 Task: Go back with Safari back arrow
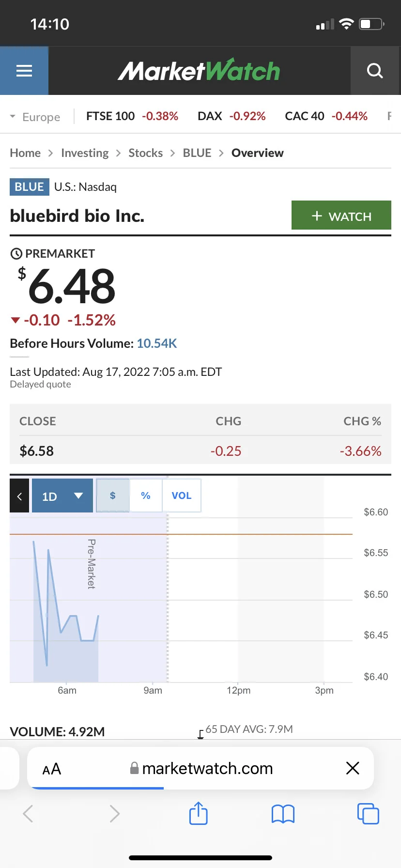click(x=28, y=813)
